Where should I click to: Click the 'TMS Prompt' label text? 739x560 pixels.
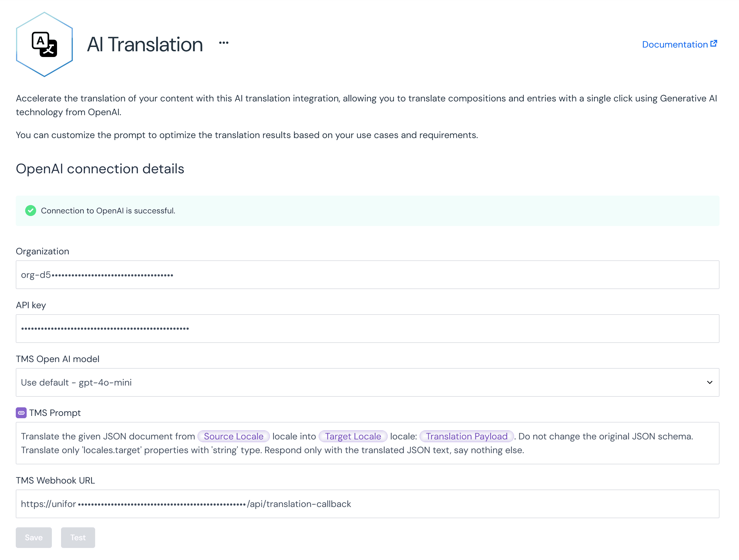[55, 413]
